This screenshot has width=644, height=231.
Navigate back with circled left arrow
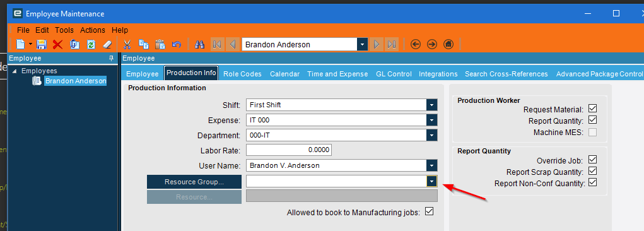[x=416, y=44]
